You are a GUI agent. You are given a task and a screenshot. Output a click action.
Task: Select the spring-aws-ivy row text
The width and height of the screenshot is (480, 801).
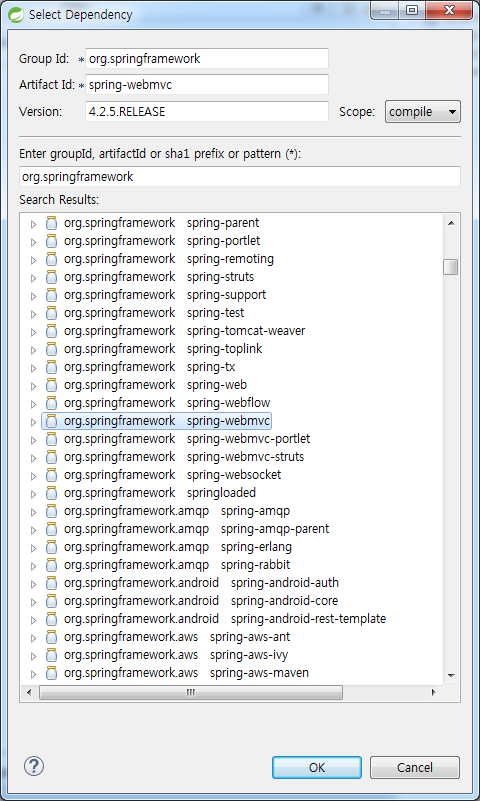point(176,655)
